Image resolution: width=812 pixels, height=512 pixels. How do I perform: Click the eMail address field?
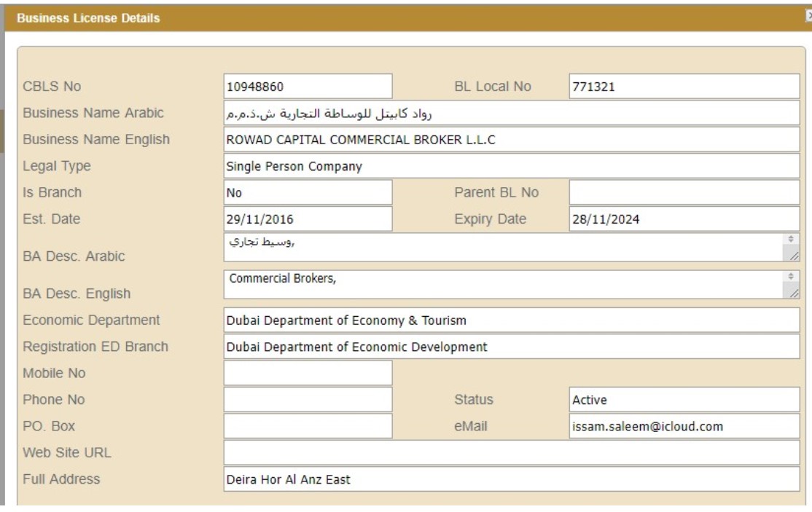point(683,426)
